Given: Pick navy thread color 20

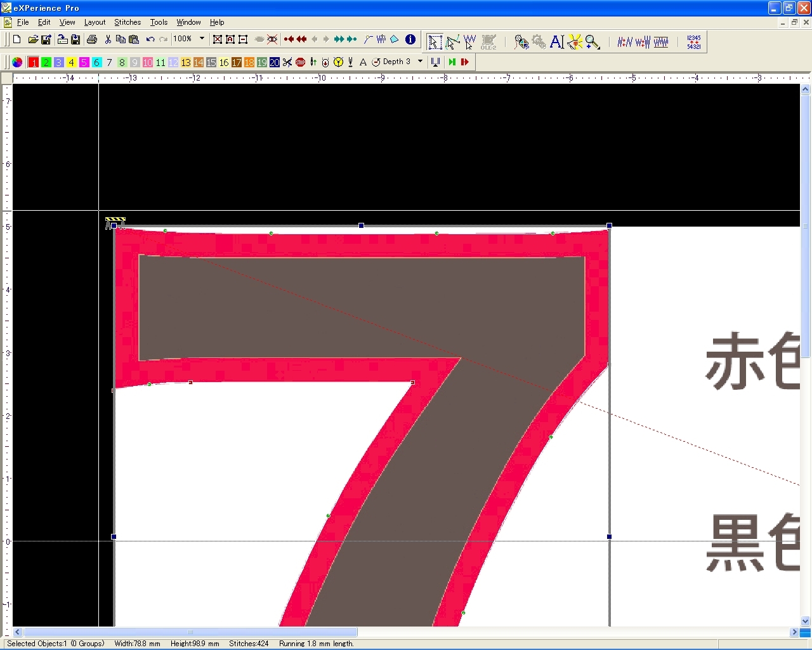Looking at the screenshot, I should (x=275, y=62).
